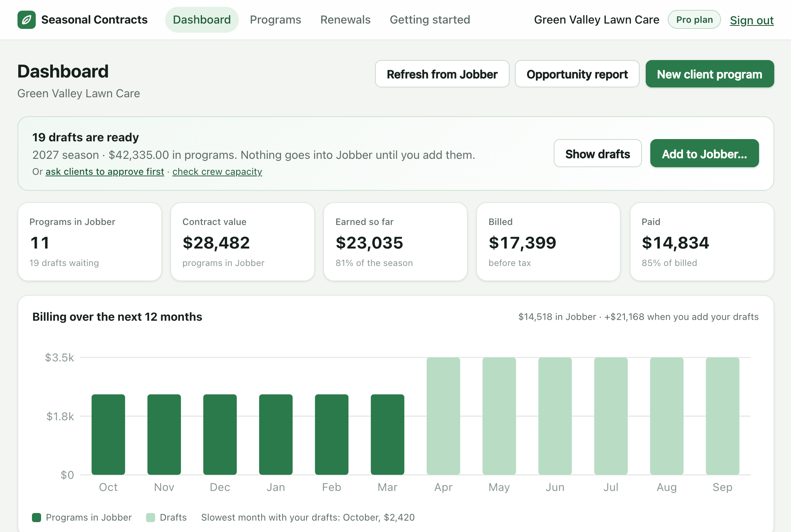This screenshot has width=791, height=532.
Task: Click the November billing bar
Action: [164, 434]
